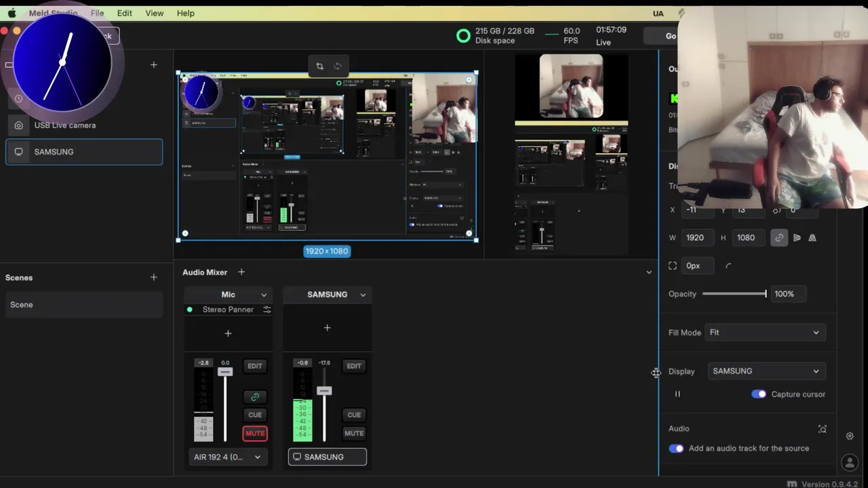Screen dimensions: 868x488
Task: Collapse the Audio Mixer panel chevron
Action: point(649,272)
